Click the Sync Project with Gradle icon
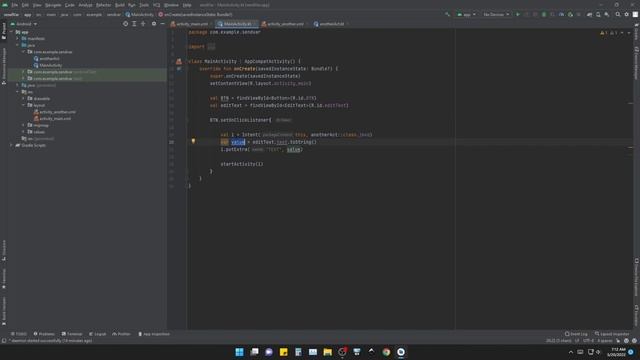640x360 pixels. [x=589, y=15]
